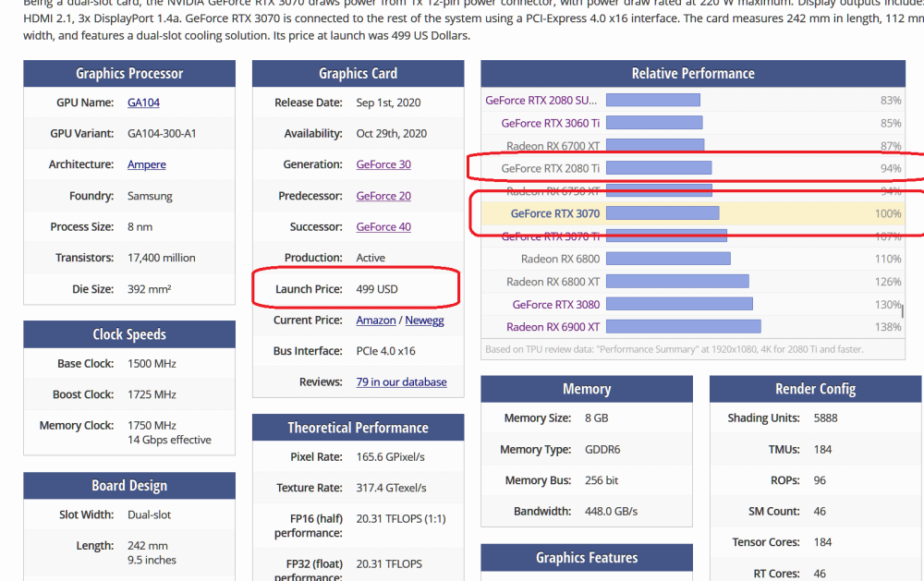Image resolution: width=924 pixels, height=581 pixels.
Task: Open the Radeon RX 6900 XT entry
Action: click(x=553, y=327)
